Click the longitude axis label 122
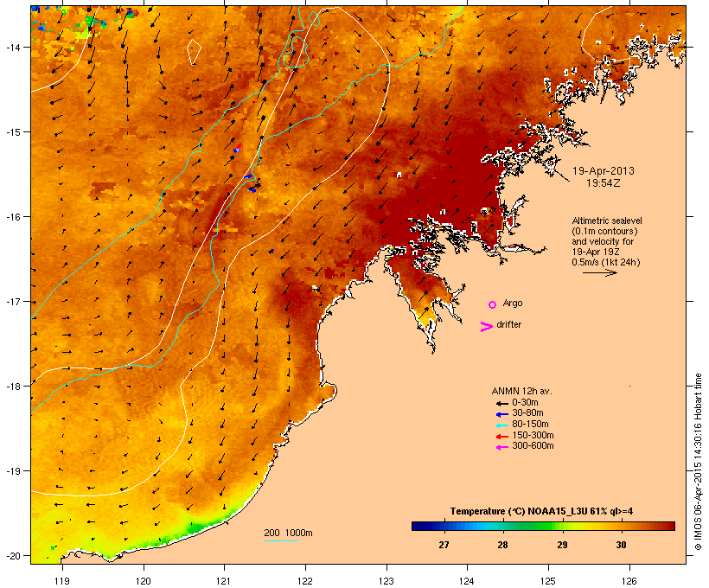 point(305,581)
